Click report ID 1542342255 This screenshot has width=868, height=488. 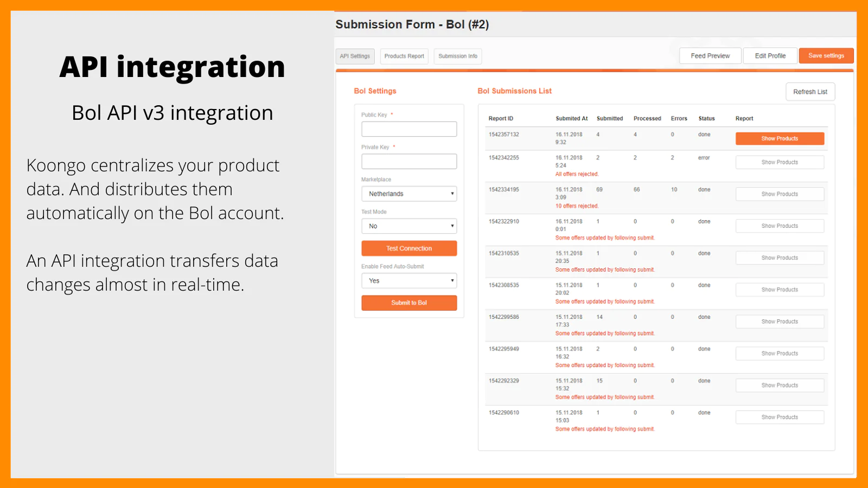(504, 158)
